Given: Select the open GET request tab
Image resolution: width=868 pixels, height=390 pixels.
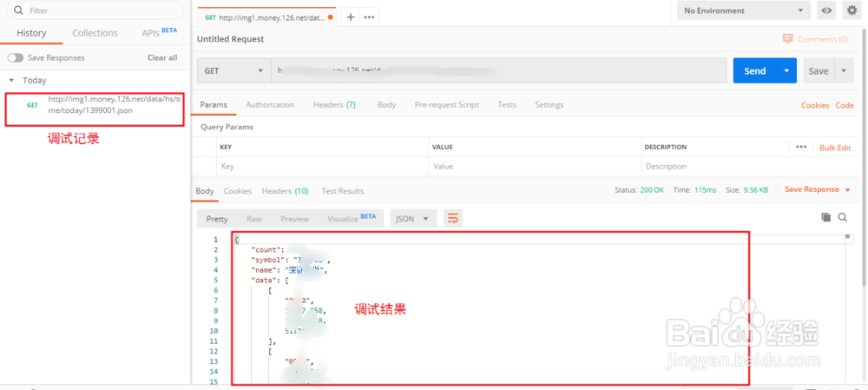Looking at the screenshot, I should point(267,17).
